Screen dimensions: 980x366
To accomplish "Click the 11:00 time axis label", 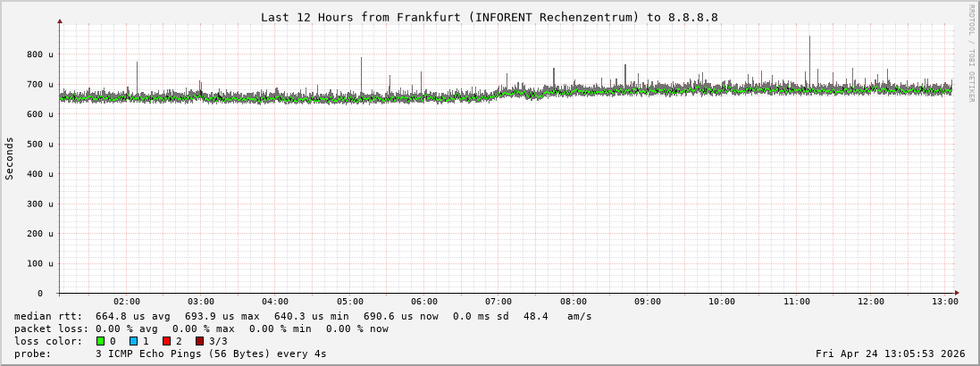I will tap(796, 302).
